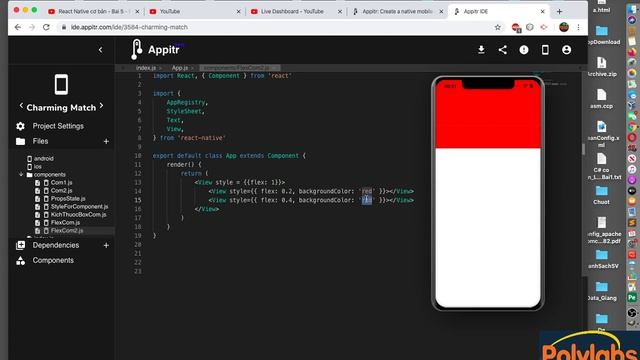Image resolution: width=640 pixels, height=360 pixels.
Task: Open Com2.js file
Action: [61, 191]
